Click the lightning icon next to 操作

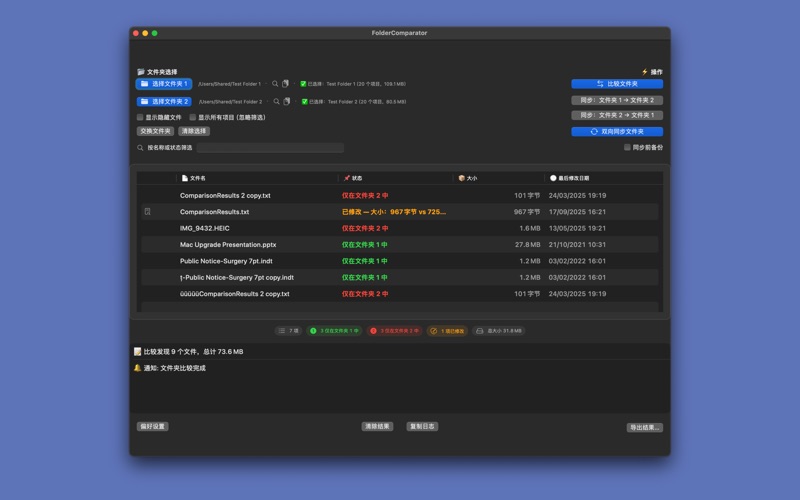pos(644,72)
